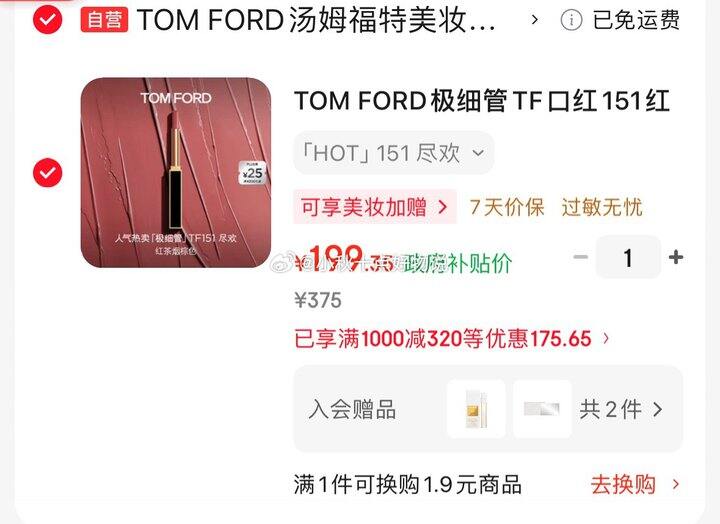Expand the 「HOT」151 尽欢 variant dropdown

(394, 153)
